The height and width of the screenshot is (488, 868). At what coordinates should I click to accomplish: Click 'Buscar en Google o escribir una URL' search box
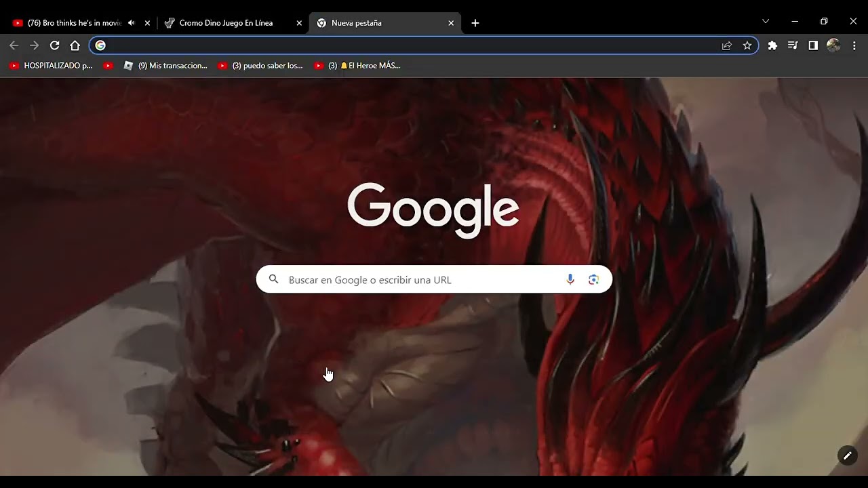(434, 279)
